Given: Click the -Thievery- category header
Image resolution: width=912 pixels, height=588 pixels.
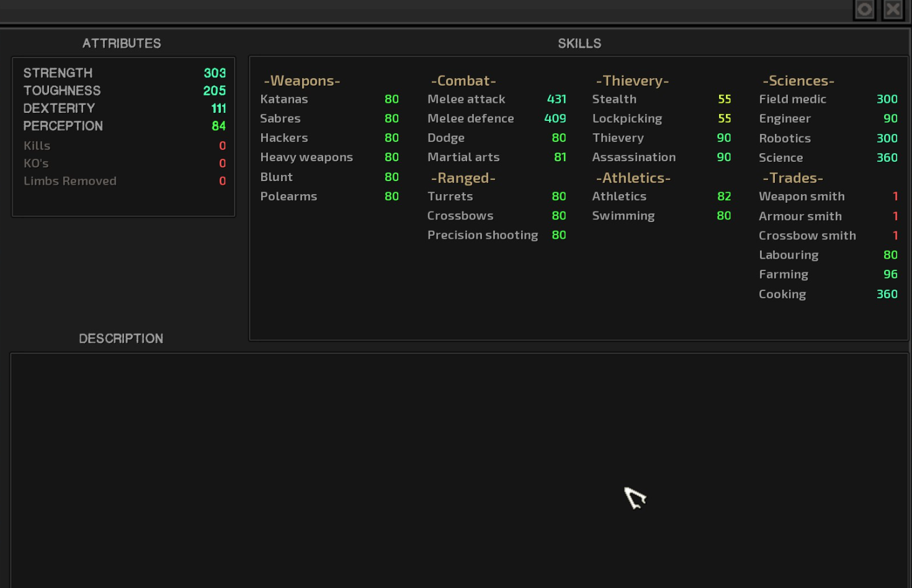Looking at the screenshot, I should [632, 81].
